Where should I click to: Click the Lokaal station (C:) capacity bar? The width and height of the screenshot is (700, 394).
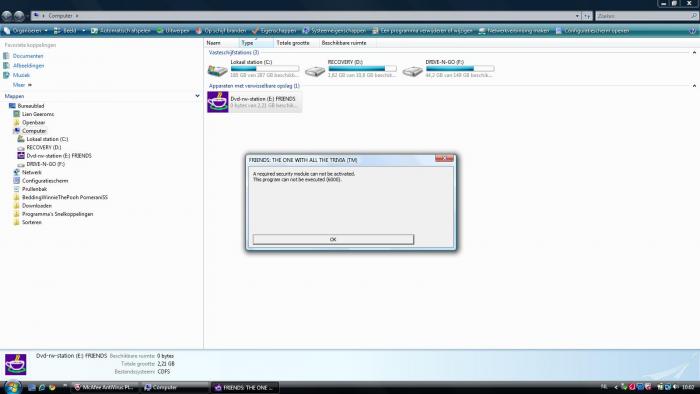[x=265, y=69]
